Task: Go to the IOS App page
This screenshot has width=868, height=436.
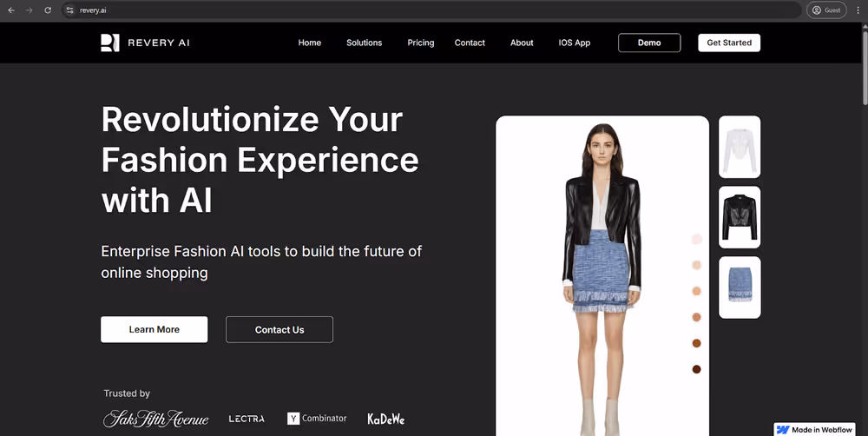Action: (575, 43)
